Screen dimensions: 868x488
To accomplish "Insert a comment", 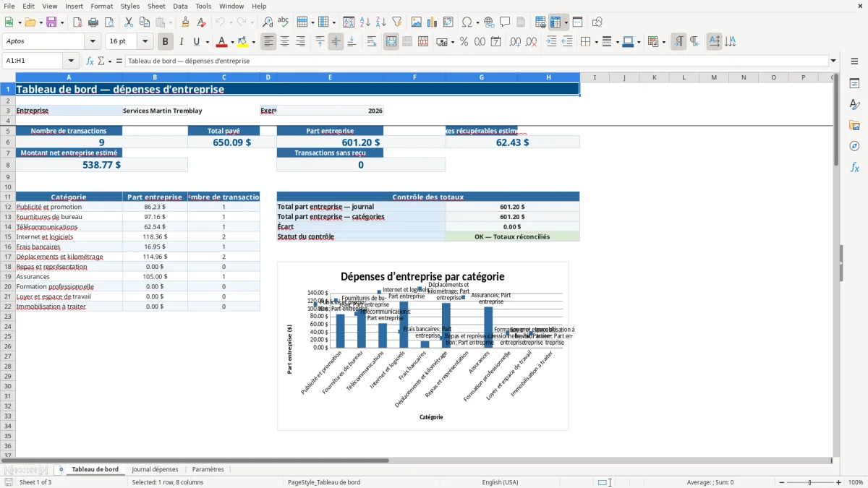I will pyautogui.click(x=505, y=22).
